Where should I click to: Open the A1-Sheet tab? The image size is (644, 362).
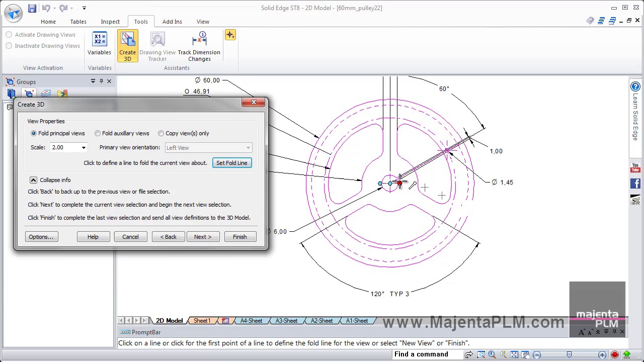[x=357, y=321]
